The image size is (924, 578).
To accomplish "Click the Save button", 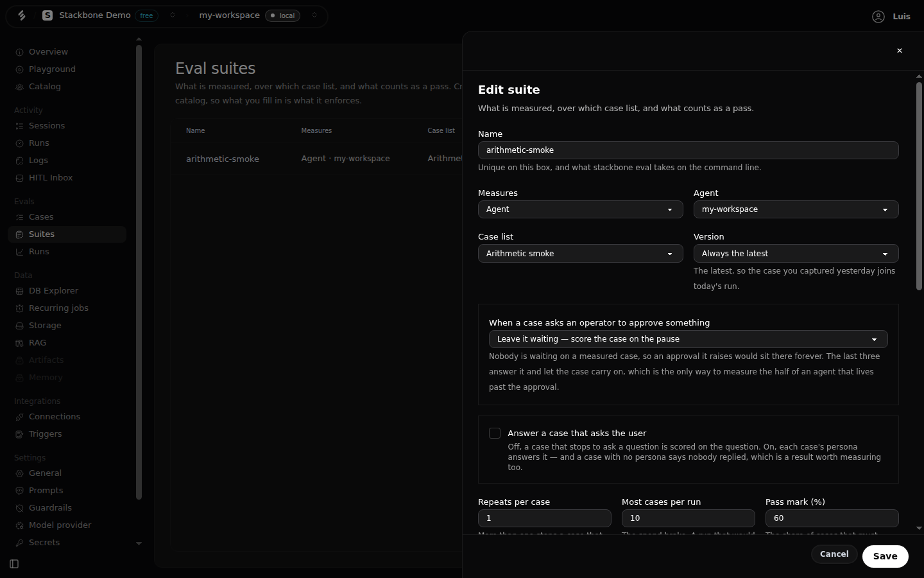I will (885, 556).
